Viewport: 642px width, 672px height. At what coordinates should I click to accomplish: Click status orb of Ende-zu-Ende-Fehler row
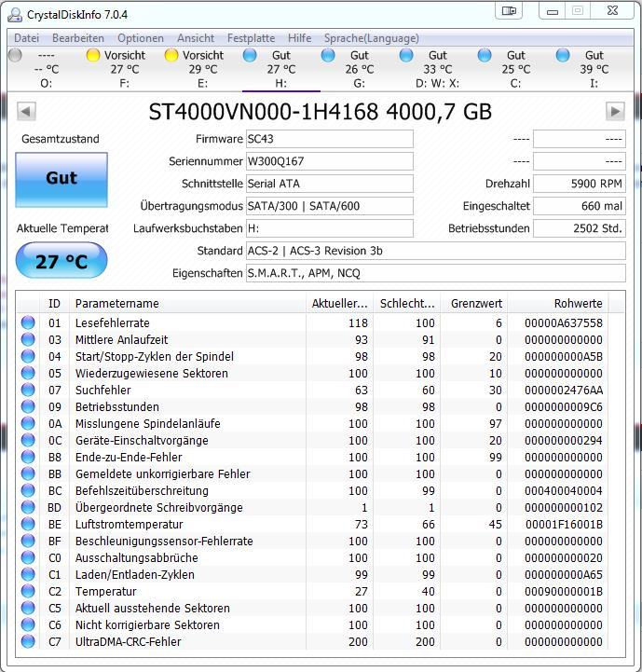click(28, 457)
